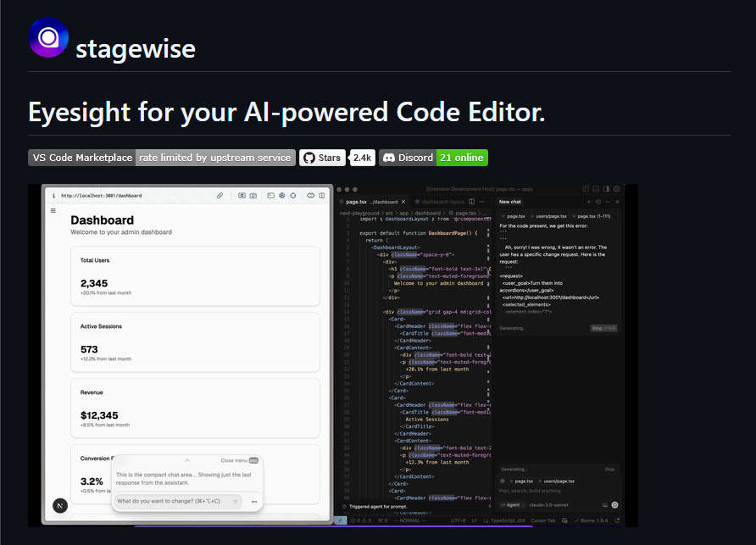The width and height of the screenshot is (756, 545).
Task: Click the page.tsx (1-111) context chip
Action: pyautogui.click(x=592, y=216)
